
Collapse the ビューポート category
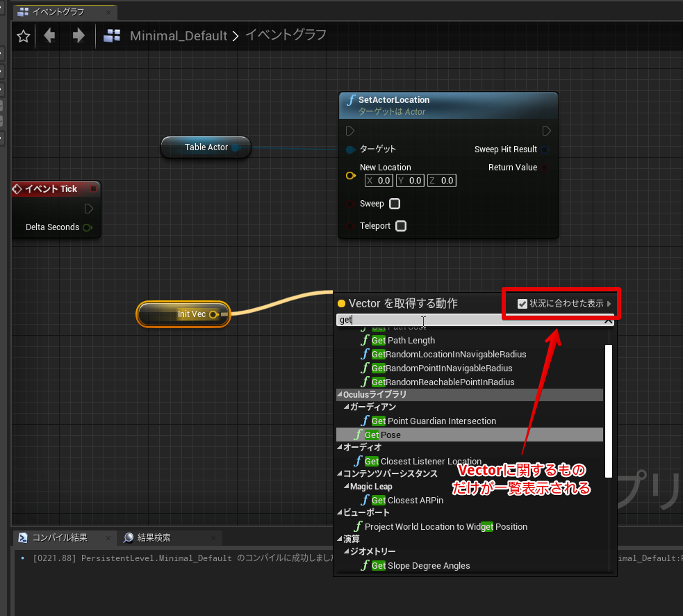pos(340,512)
